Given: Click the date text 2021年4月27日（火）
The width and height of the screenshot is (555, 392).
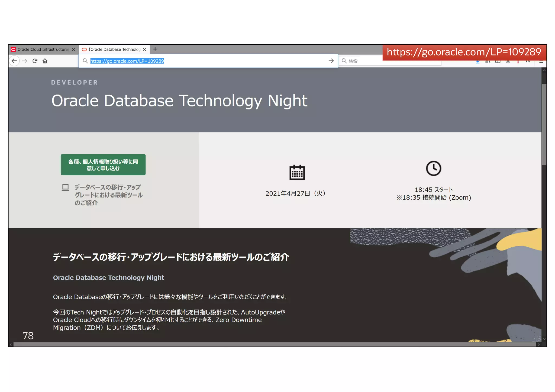Looking at the screenshot, I should (295, 193).
